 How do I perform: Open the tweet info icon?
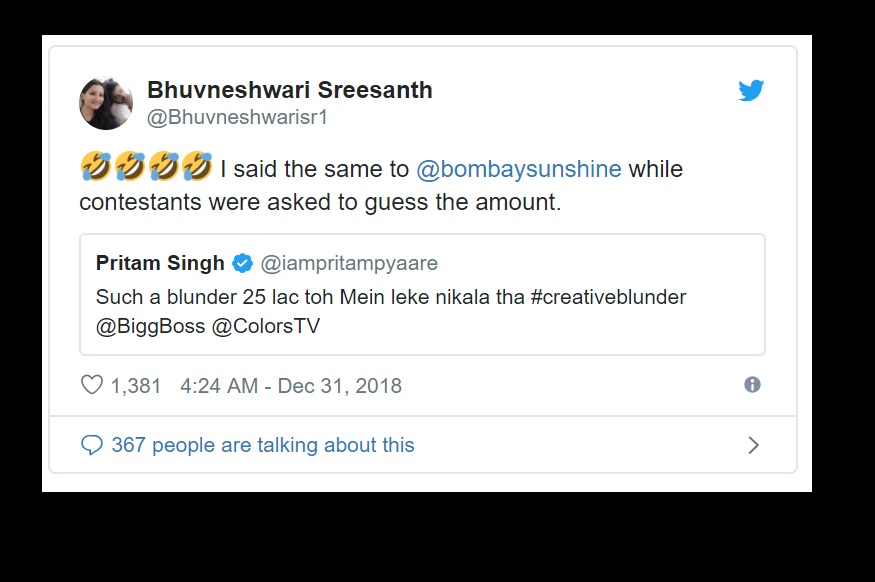pyautogui.click(x=752, y=385)
